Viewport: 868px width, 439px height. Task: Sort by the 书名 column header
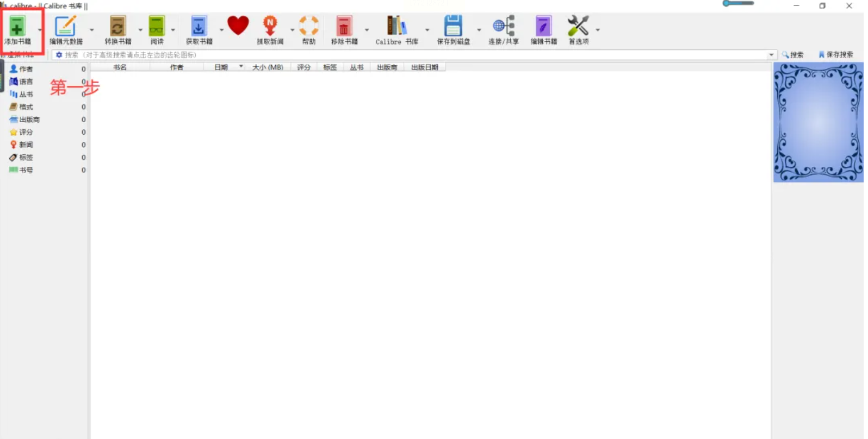(120, 67)
